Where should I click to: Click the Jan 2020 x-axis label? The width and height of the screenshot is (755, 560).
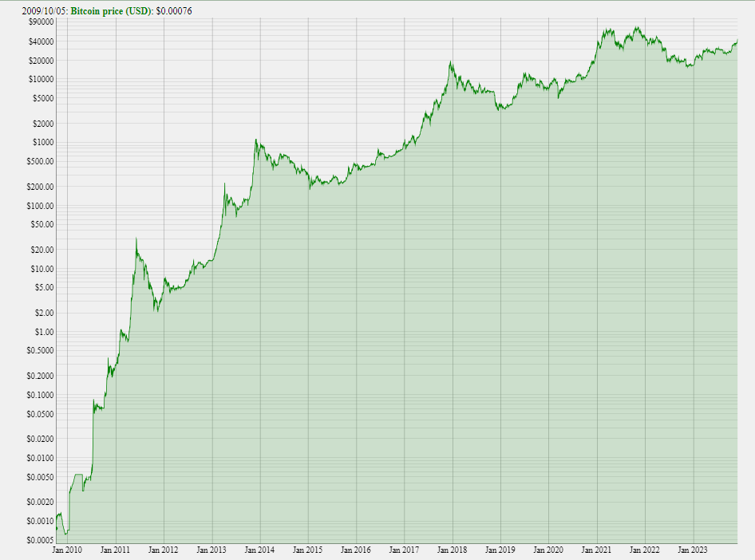pyautogui.click(x=548, y=550)
